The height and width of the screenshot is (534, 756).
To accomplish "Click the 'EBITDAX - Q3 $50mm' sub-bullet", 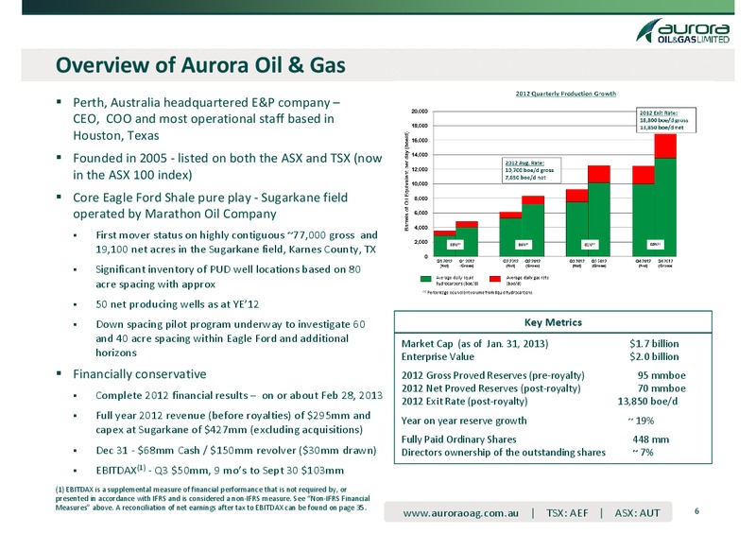I will pyautogui.click(x=220, y=470).
